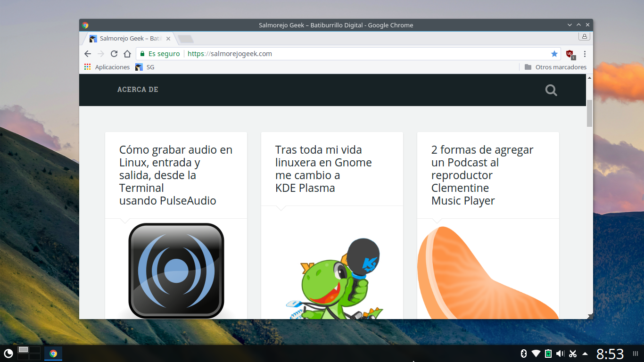The height and width of the screenshot is (362, 644).
Task: Expand hidden system tray icons arrow
Action: coord(585,354)
